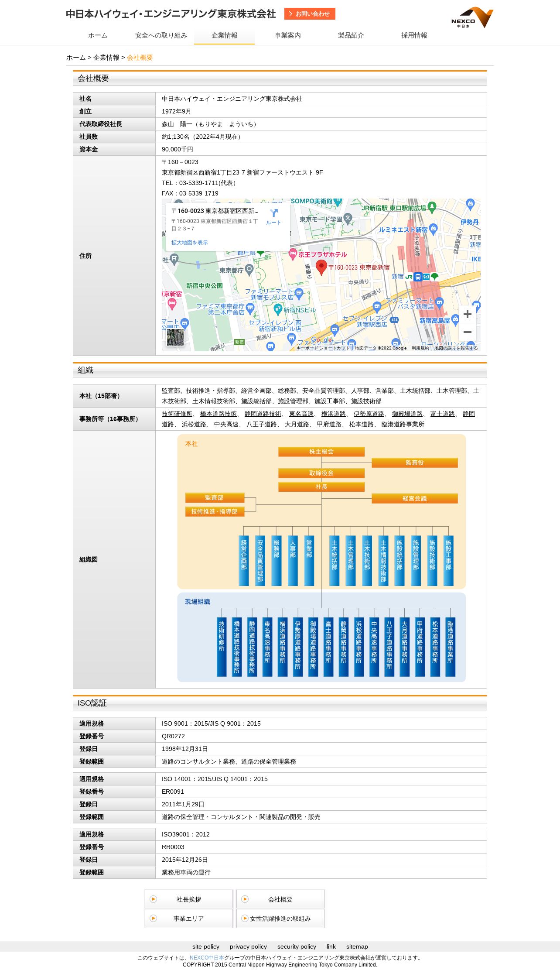560x970 pixels.
Task: Open the link page in footer
Action: point(331,946)
